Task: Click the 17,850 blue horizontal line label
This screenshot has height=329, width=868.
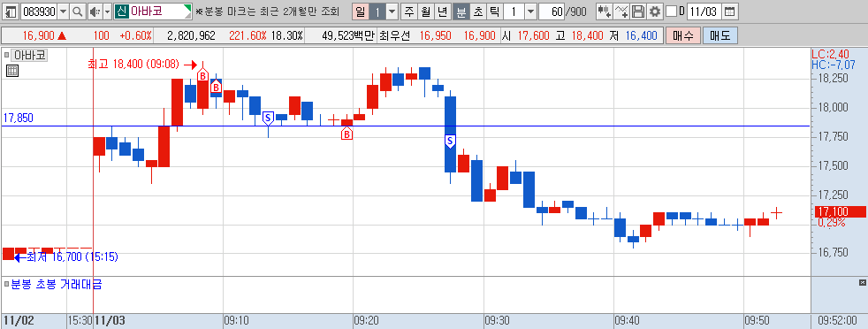Action: (18, 118)
